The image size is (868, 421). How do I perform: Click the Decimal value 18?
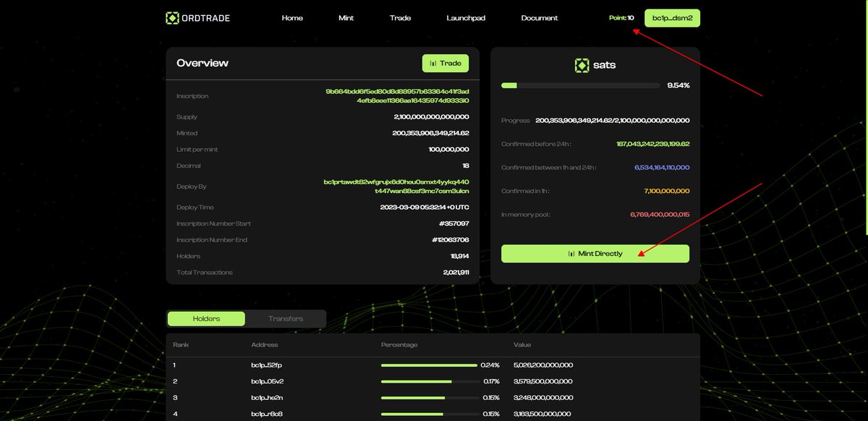(466, 166)
